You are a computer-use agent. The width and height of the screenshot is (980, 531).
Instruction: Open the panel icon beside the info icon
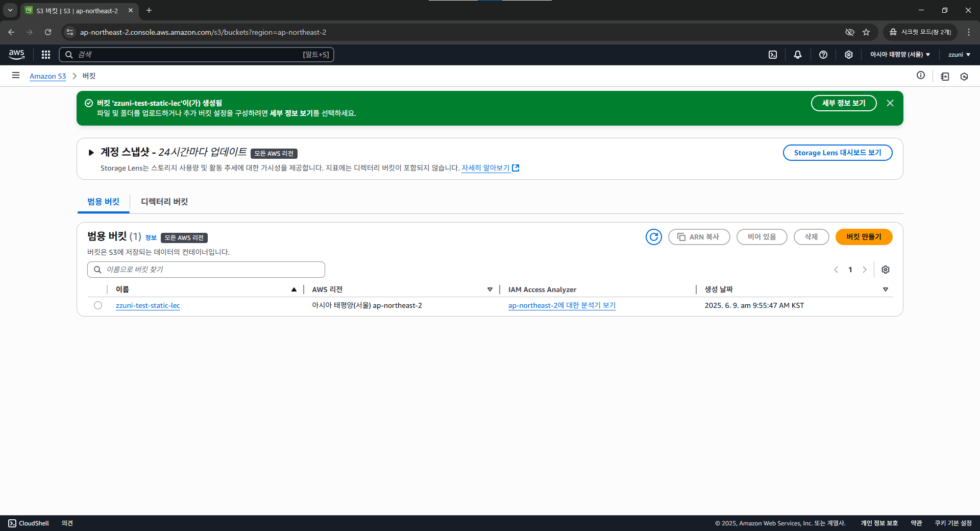coord(945,77)
